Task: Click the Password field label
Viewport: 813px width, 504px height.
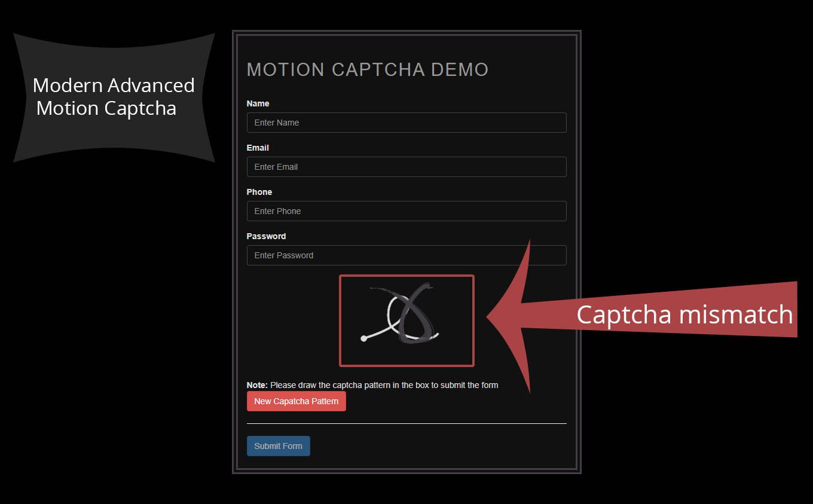Action: click(x=266, y=236)
